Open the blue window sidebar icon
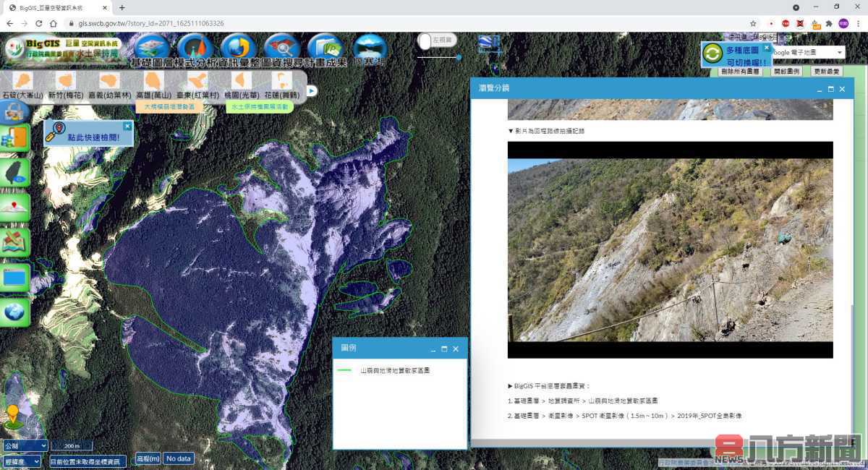Viewport: 868px width, 470px height. 15,277
